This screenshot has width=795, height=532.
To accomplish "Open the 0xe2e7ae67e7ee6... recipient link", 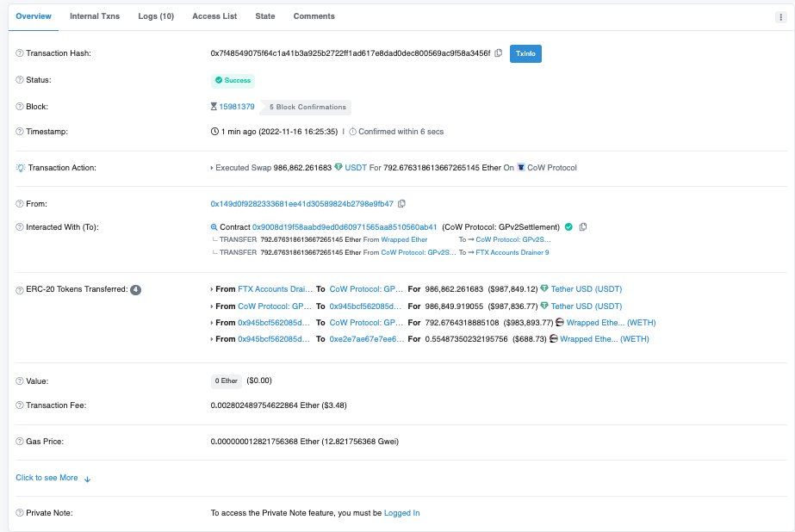I will 367,339.
